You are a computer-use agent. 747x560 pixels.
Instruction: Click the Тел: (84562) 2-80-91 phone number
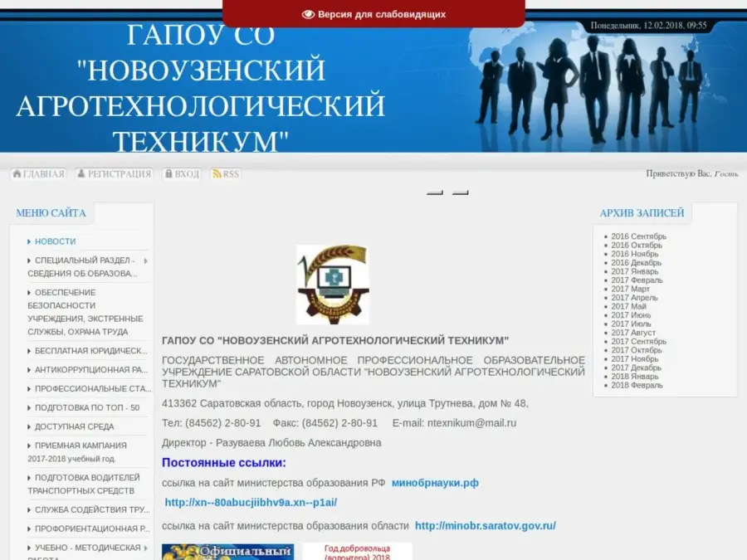pyautogui.click(x=211, y=423)
